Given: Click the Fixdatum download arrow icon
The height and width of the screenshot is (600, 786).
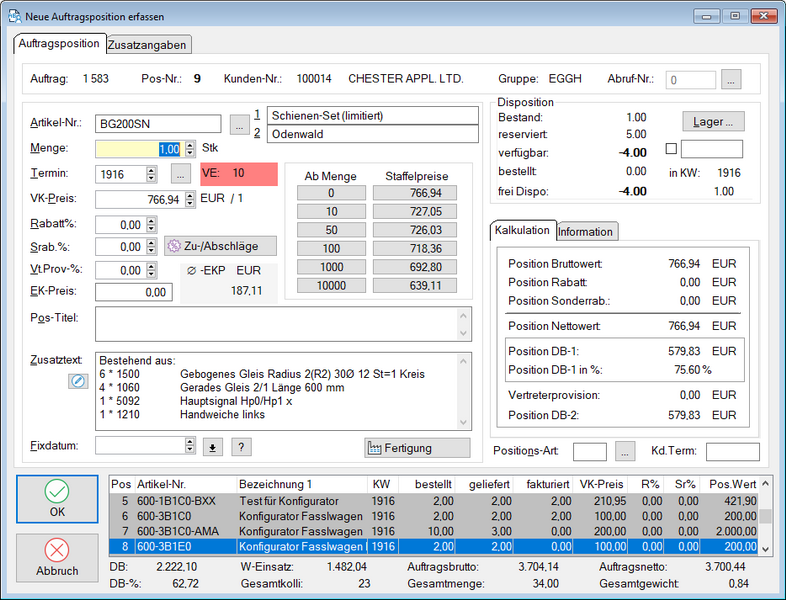Looking at the screenshot, I should (x=213, y=447).
